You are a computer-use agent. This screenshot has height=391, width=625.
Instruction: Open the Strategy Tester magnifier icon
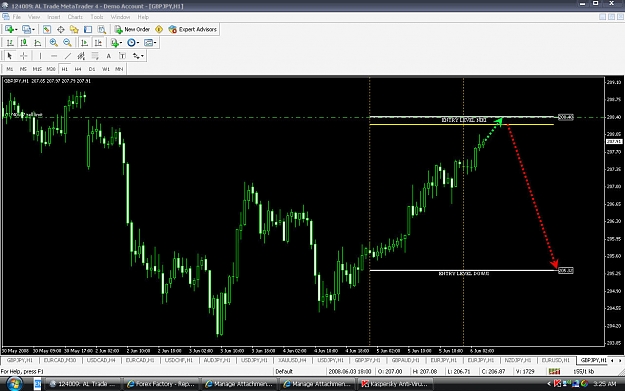coord(102,29)
